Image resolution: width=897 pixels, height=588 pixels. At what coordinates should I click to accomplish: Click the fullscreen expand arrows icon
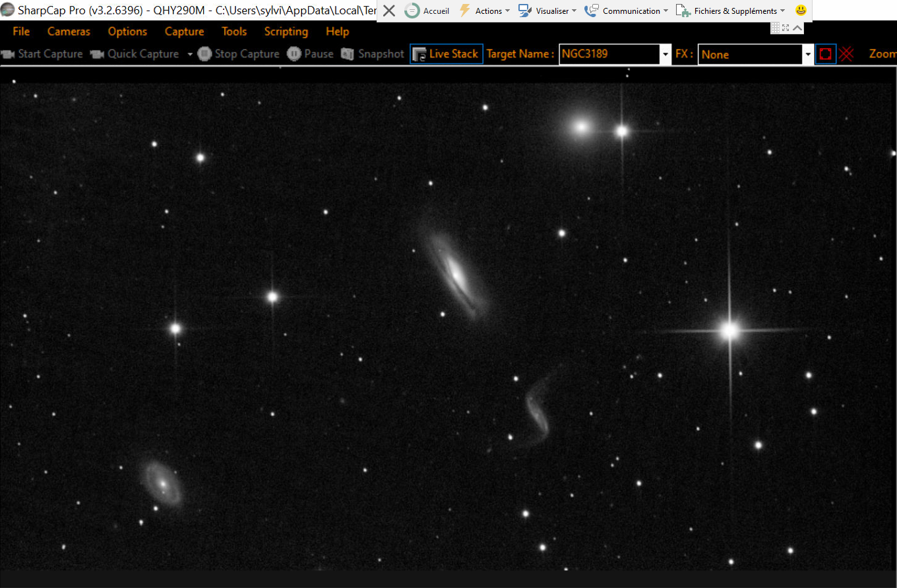[786, 28]
